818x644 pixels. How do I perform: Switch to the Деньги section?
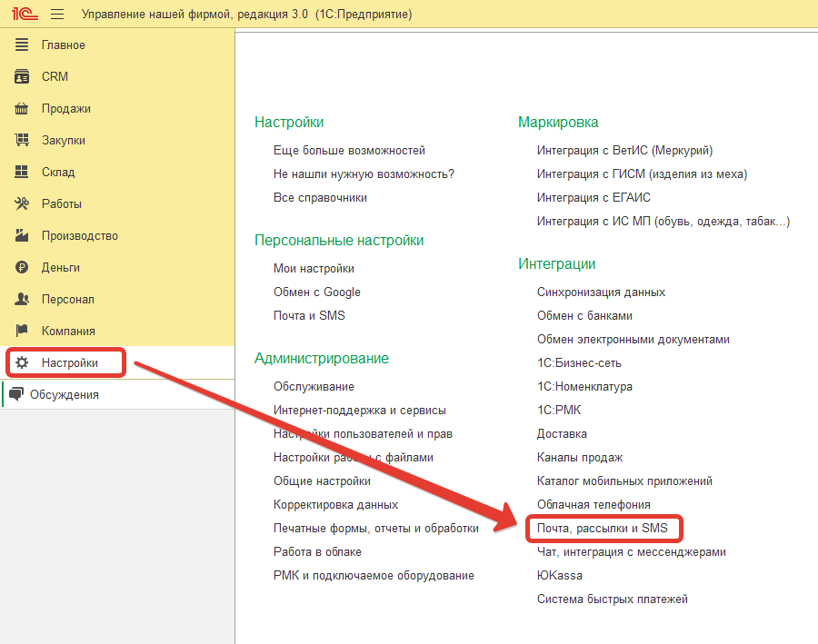coord(61,268)
